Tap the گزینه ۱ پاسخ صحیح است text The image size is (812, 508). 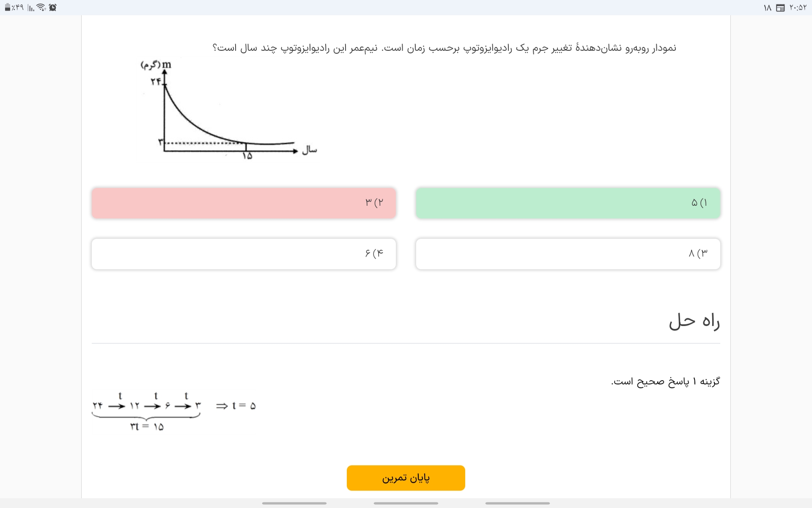pos(665,381)
